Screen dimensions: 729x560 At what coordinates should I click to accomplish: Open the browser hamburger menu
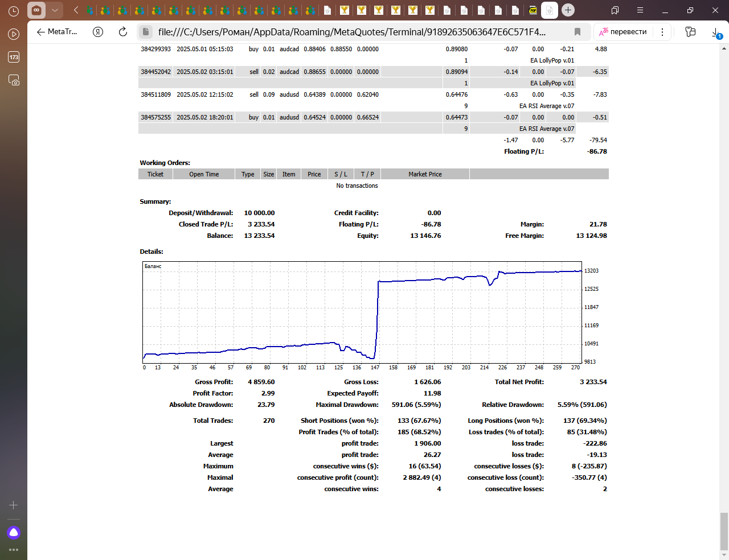(640, 10)
